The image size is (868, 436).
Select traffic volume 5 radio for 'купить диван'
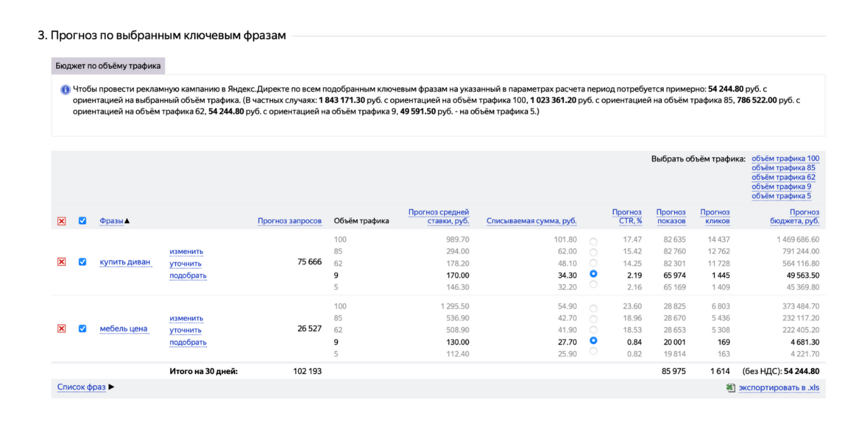click(x=593, y=285)
